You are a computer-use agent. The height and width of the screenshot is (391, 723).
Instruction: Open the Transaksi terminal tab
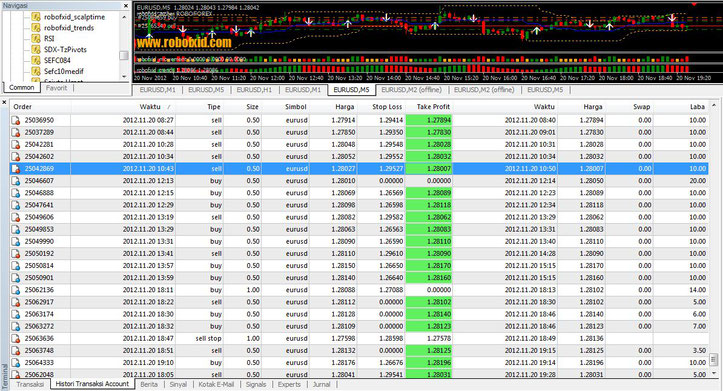(x=30, y=384)
